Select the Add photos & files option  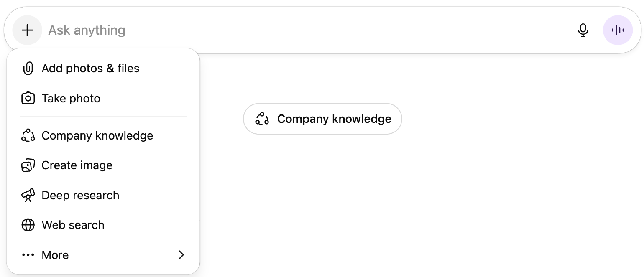pos(90,69)
